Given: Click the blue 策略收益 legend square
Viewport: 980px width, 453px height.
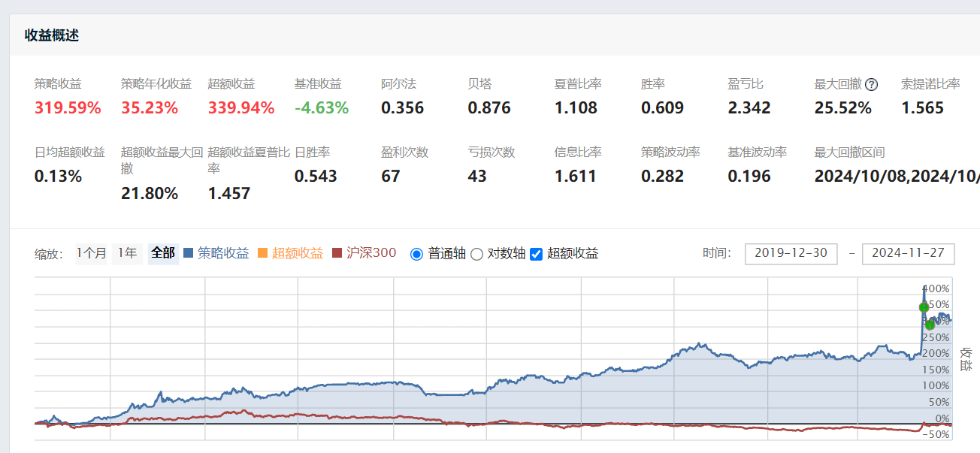Looking at the screenshot, I should (189, 254).
